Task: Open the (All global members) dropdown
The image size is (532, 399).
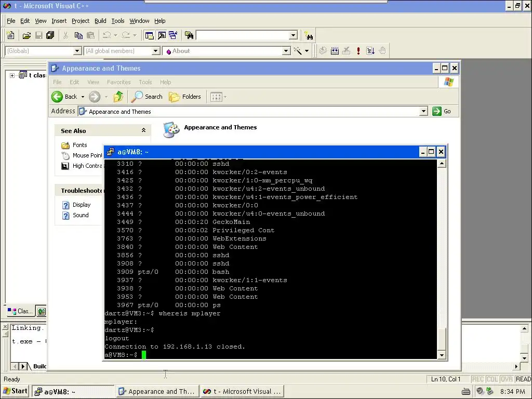Action: click(156, 51)
